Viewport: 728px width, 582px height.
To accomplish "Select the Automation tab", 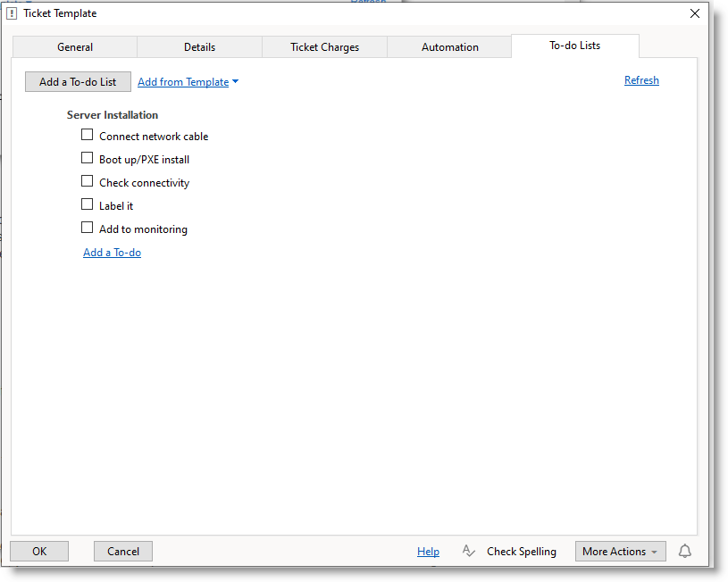I will [449, 47].
